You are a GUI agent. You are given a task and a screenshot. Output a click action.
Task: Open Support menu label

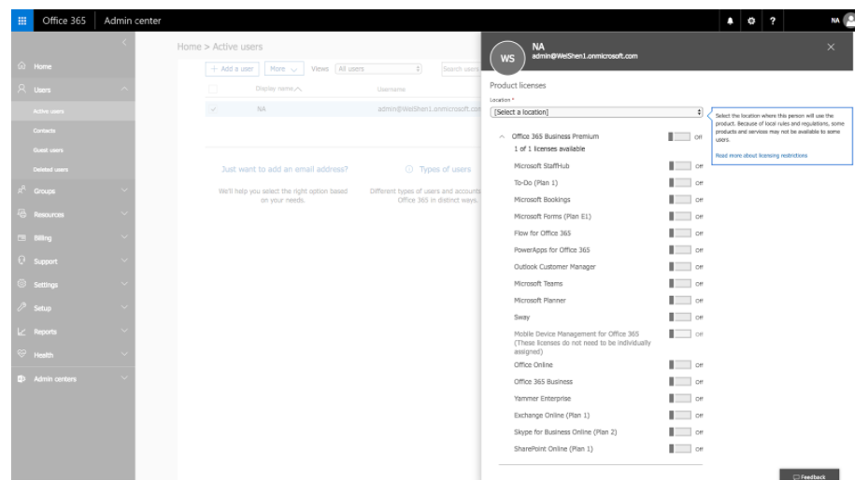[46, 261]
